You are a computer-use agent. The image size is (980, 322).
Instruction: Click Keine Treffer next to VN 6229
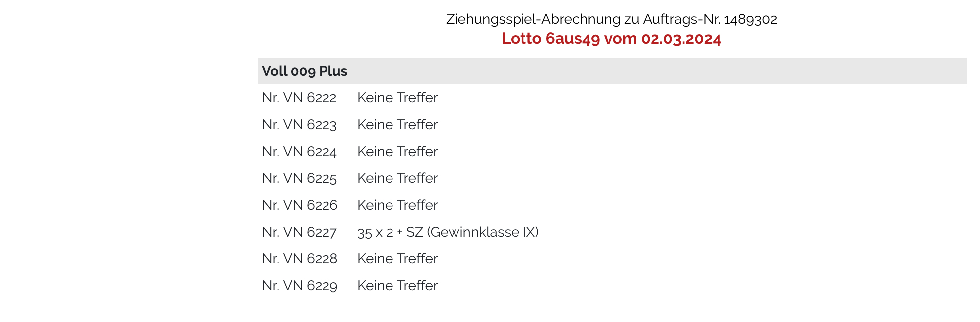click(397, 286)
